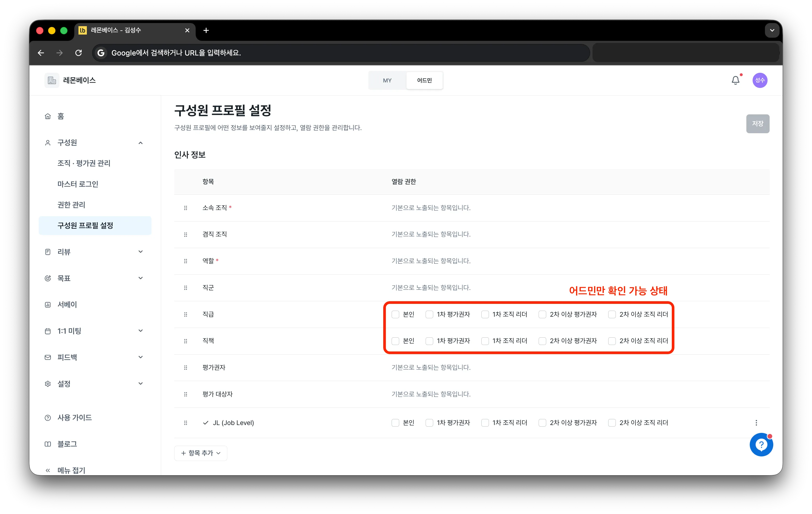Click the browser back arrow
This screenshot has height=514, width=812.
[x=41, y=53]
